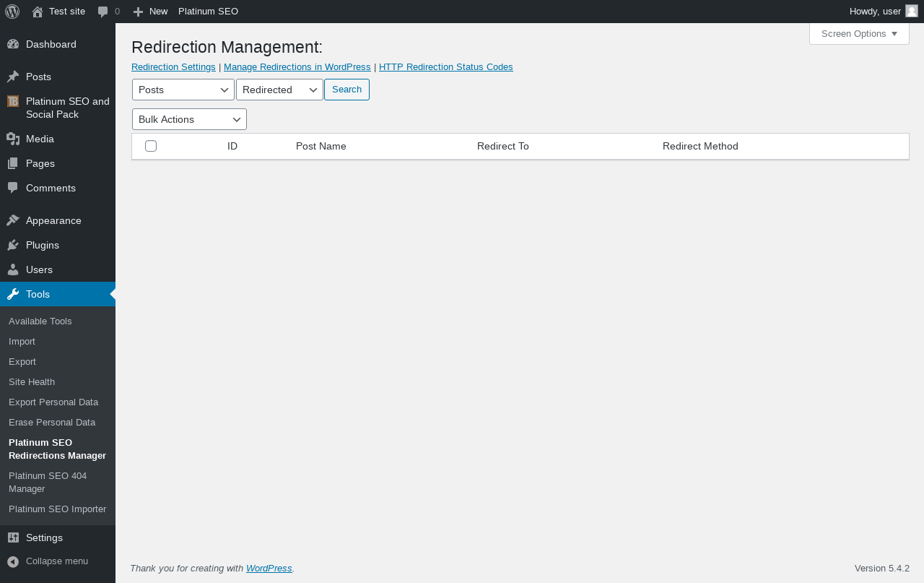Screen dimensions: 924x583
Task: Open the Dashboard menu label
Action: [x=51, y=44]
